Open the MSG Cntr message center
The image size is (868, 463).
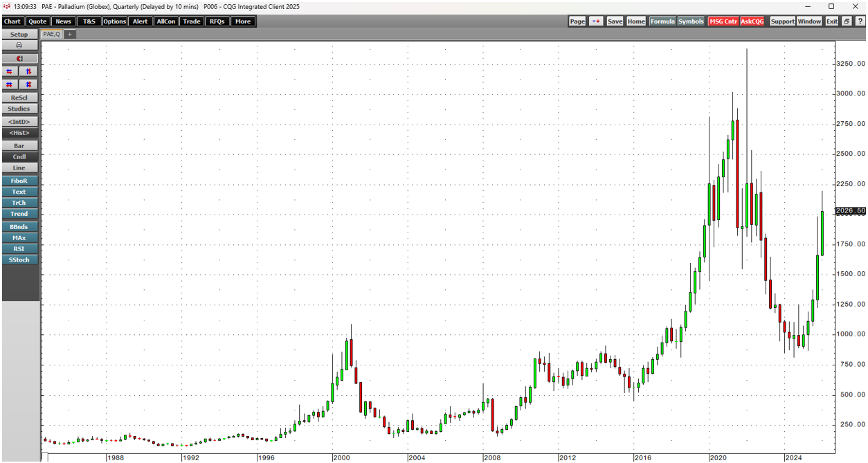pos(723,21)
